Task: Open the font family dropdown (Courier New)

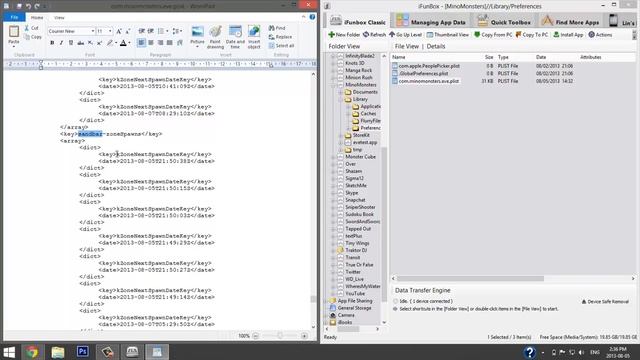Action: 93,31
